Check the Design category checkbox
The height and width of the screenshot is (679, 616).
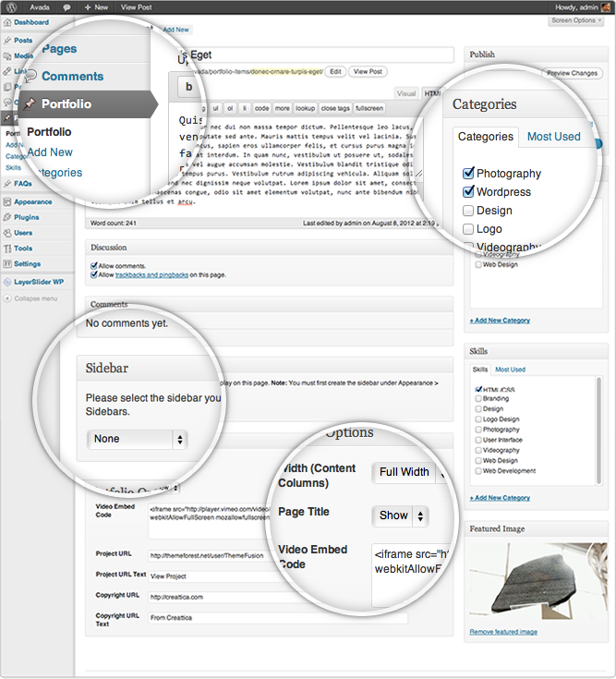(x=468, y=211)
